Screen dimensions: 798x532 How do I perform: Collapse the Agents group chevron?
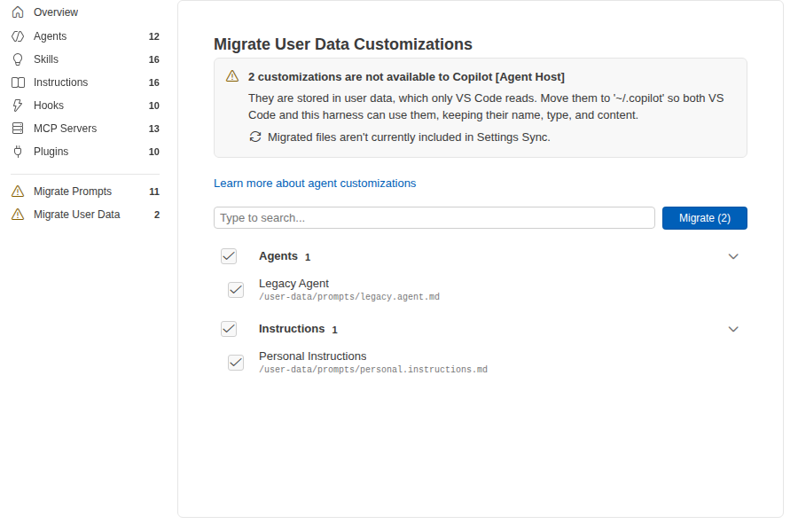(x=733, y=256)
